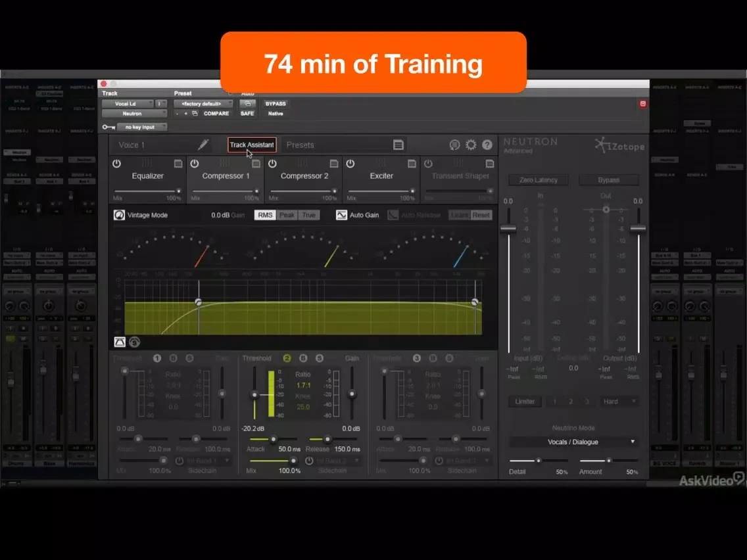Select band 2 number badge

(287, 358)
